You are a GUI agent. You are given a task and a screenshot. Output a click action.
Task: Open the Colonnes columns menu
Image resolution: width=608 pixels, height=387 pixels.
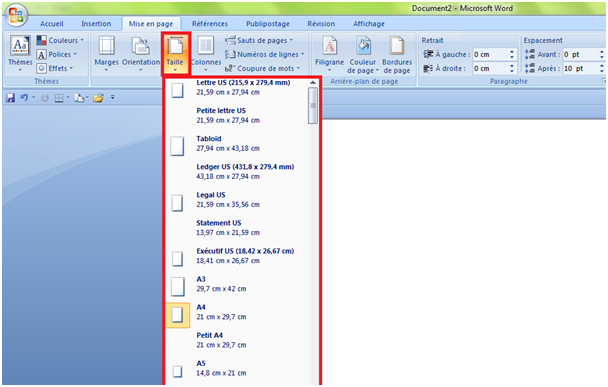click(206, 54)
